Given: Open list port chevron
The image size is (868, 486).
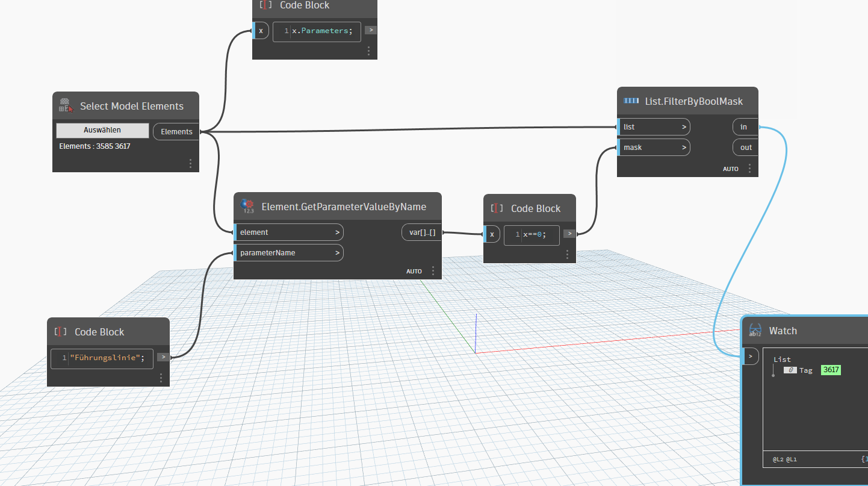Looking at the screenshot, I should coord(684,127).
